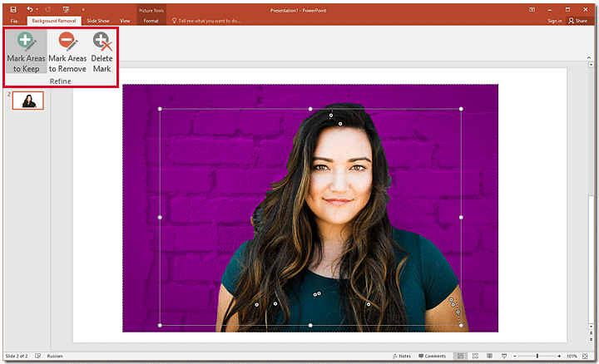Open the Picture Tools Format tab

point(151,20)
